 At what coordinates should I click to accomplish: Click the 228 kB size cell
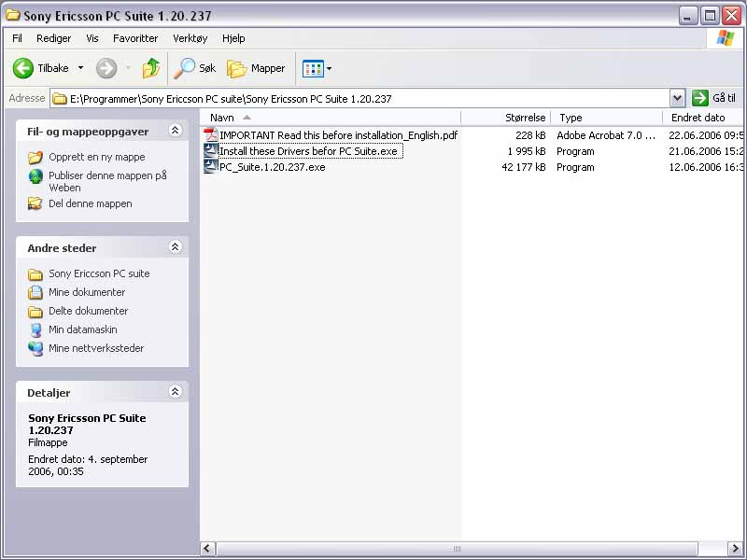(530, 135)
